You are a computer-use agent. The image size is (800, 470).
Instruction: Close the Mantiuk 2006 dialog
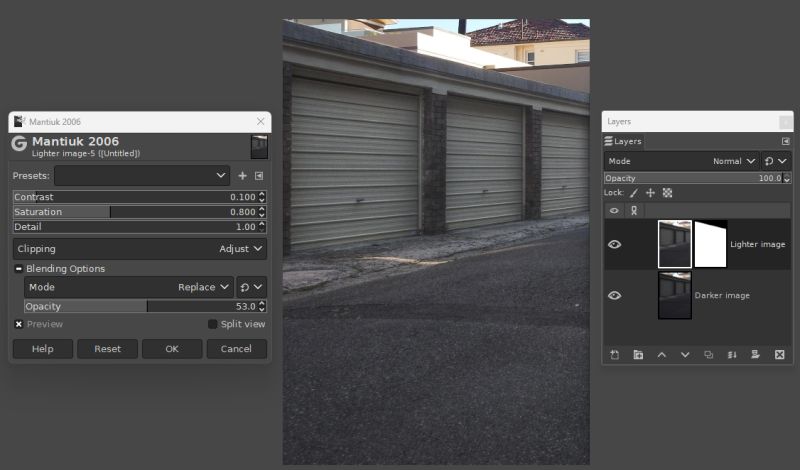[261, 121]
